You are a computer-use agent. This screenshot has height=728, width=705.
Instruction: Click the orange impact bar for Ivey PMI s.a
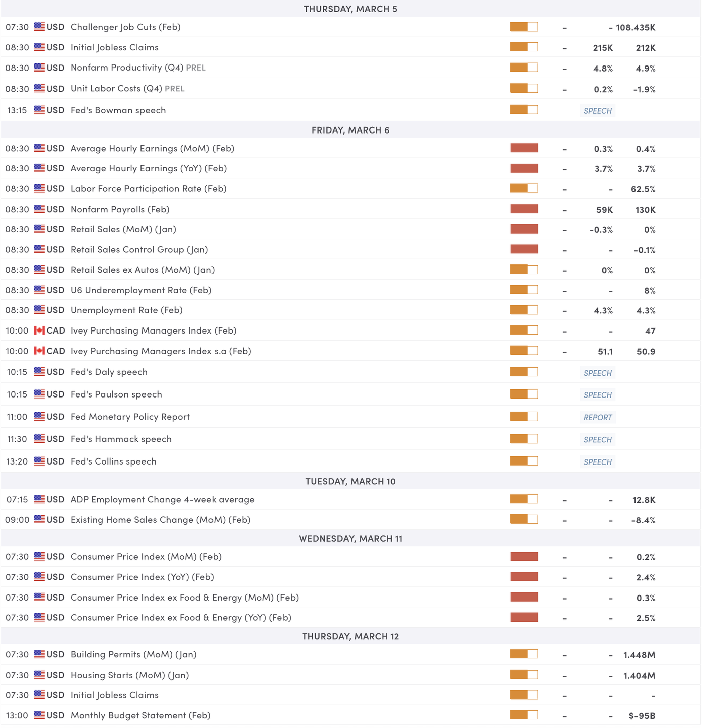click(524, 350)
